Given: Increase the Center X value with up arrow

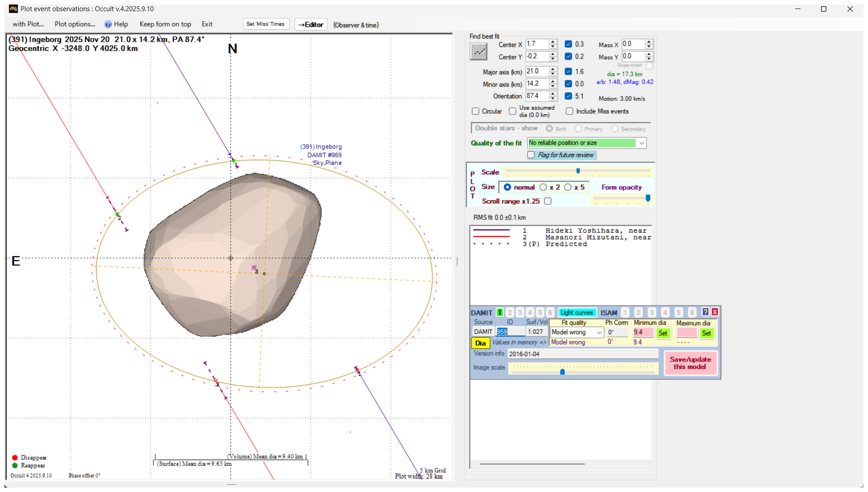Looking at the screenshot, I should tap(553, 42).
